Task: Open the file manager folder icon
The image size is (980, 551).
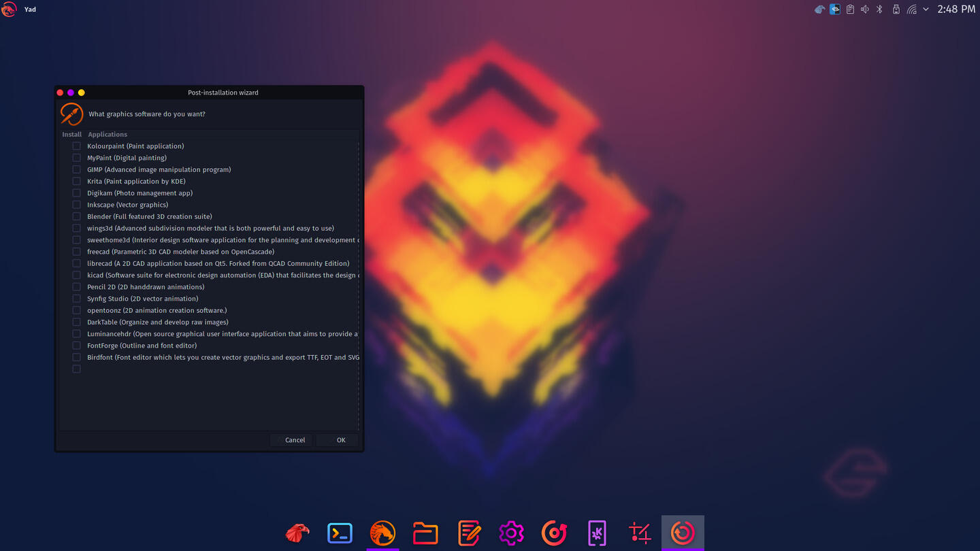Action: click(x=425, y=533)
